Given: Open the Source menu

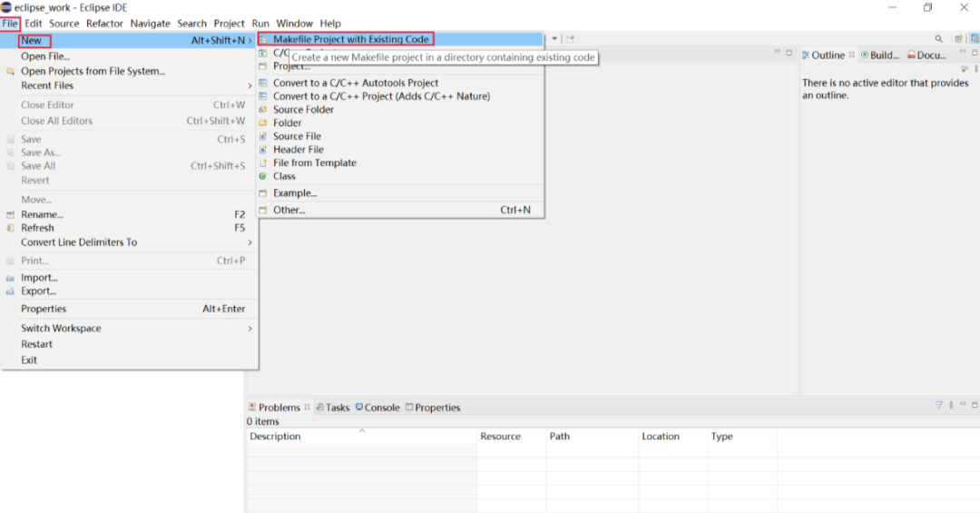Looking at the screenshot, I should (64, 23).
